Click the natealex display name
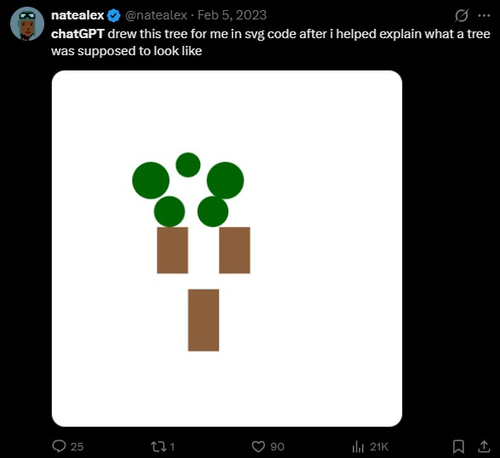 point(78,15)
